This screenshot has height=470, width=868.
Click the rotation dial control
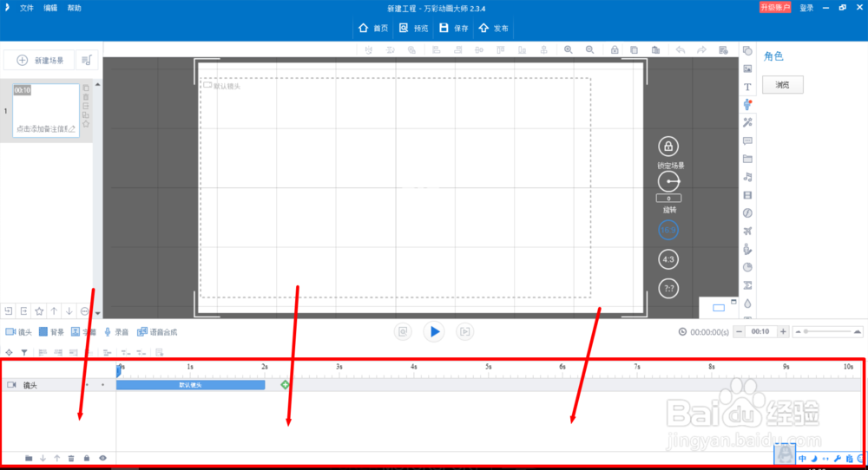[668, 181]
